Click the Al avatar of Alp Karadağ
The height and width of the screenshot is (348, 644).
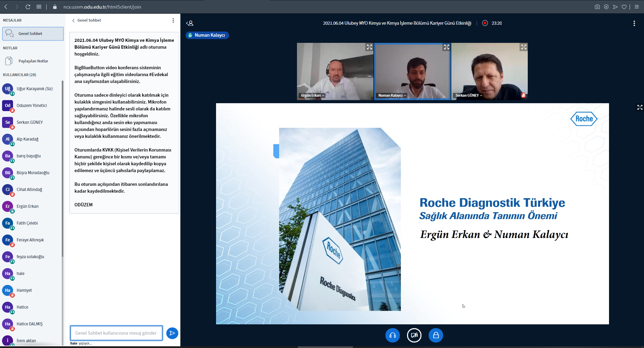8,139
